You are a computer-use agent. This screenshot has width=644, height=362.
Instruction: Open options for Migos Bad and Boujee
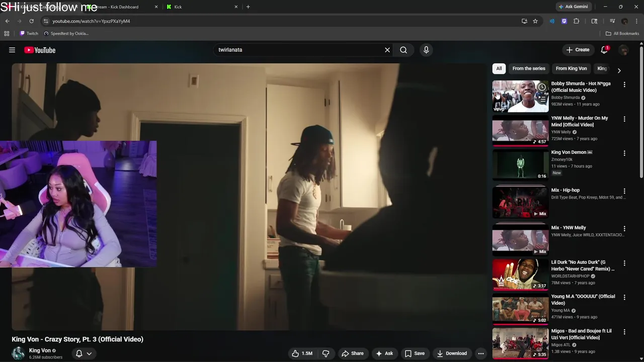pyautogui.click(x=624, y=332)
